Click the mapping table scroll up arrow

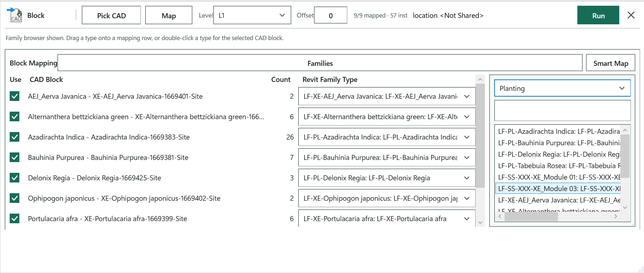[480, 79]
